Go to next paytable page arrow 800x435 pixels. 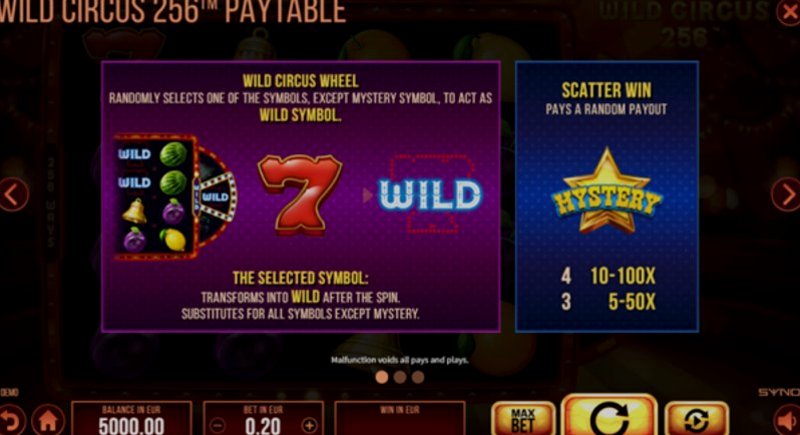pyautogui.click(x=786, y=194)
